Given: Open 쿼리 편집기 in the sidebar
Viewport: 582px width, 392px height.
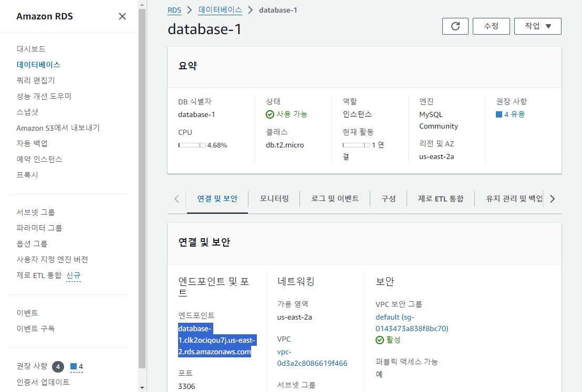Looking at the screenshot, I should (36, 80).
